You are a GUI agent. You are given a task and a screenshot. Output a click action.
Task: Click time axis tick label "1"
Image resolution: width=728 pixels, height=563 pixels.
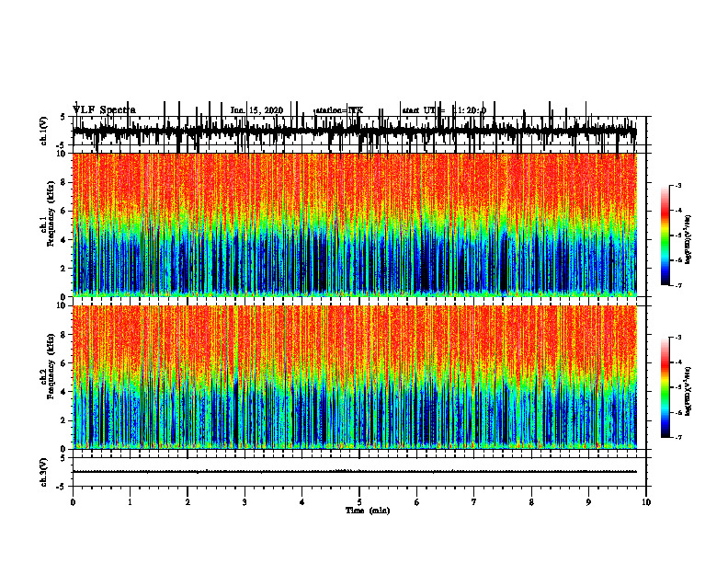point(130,502)
